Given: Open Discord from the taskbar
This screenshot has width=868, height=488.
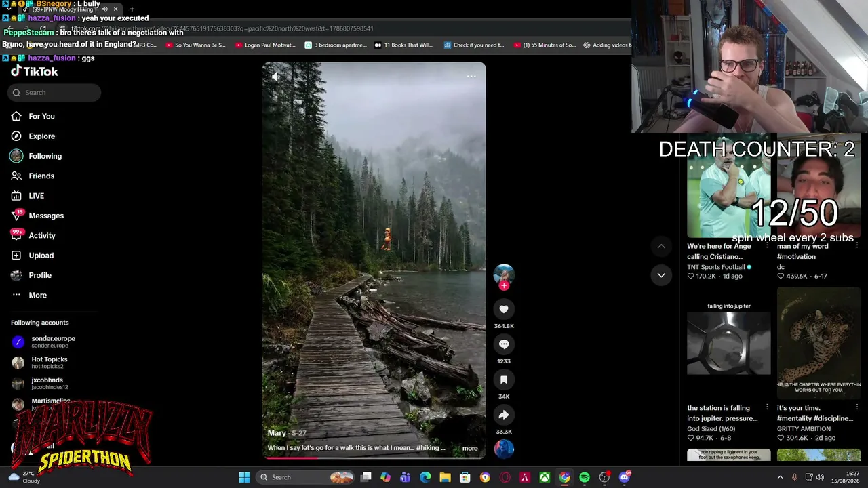Looking at the screenshot, I should 625,477.
